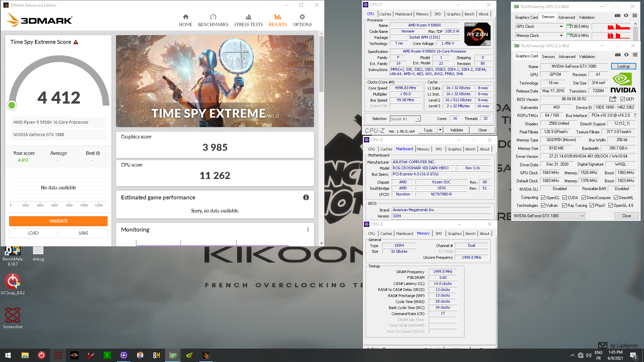Viewport: 644px width, 362px height.
Task: Click the volume speaker tray icon
Action: coord(589,355)
